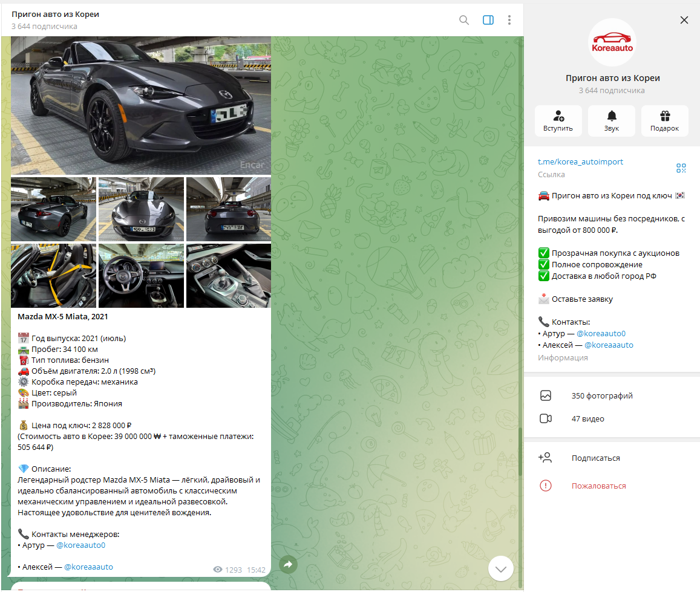Close the channel info panel
Viewport: 700px width, 592px height.
tap(684, 20)
